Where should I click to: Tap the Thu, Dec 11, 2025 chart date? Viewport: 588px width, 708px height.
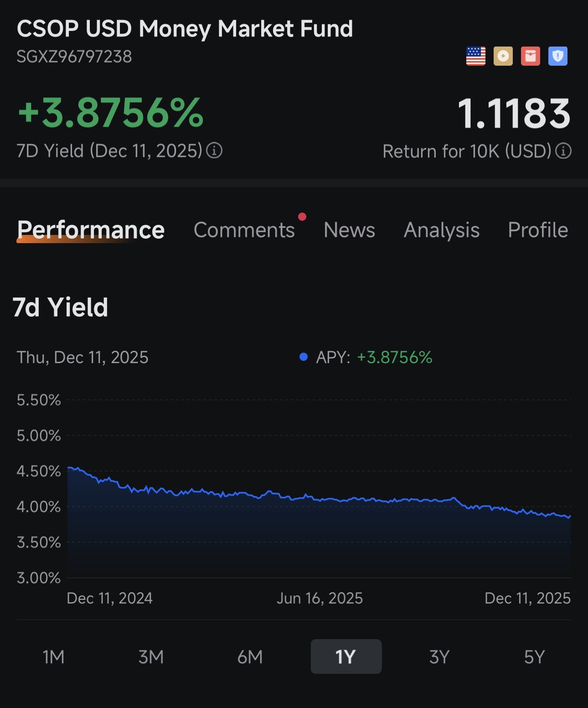[x=83, y=357]
